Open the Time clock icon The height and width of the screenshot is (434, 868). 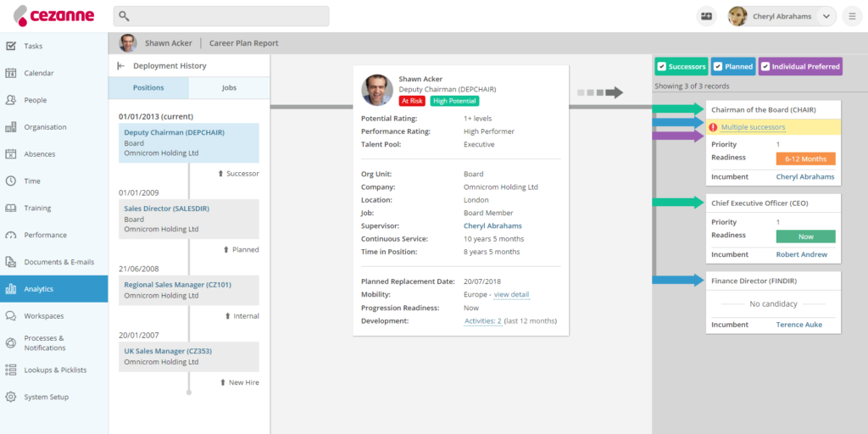click(10, 181)
